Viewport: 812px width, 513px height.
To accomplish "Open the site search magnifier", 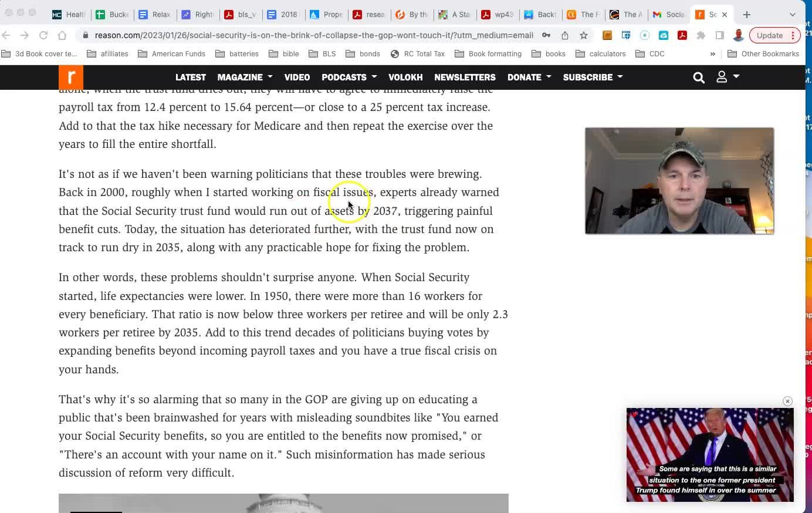I will (699, 77).
